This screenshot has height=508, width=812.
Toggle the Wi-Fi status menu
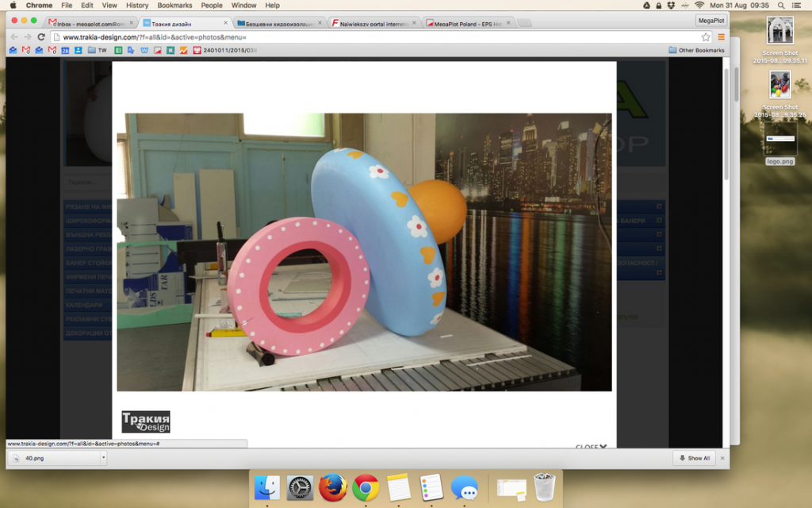(x=699, y=6)
